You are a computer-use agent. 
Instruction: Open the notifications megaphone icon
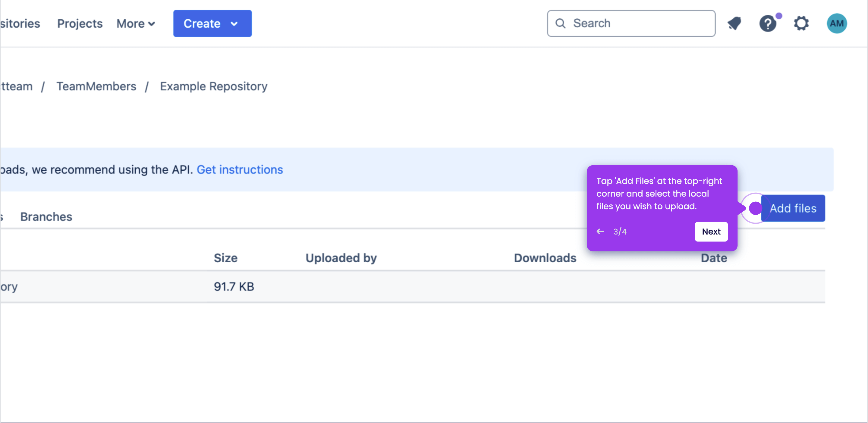734,23
